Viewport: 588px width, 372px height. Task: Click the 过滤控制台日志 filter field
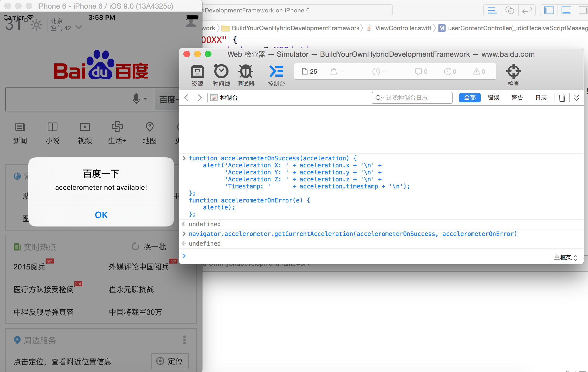(412, 97)
